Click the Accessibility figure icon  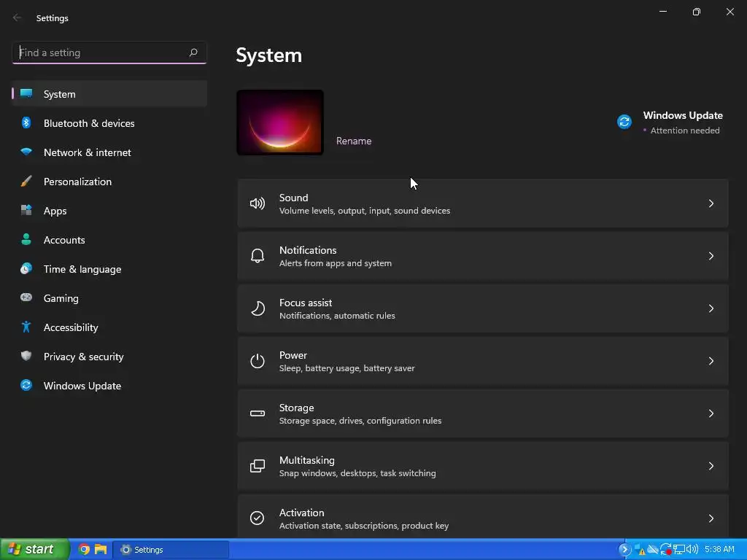(26, 327)
